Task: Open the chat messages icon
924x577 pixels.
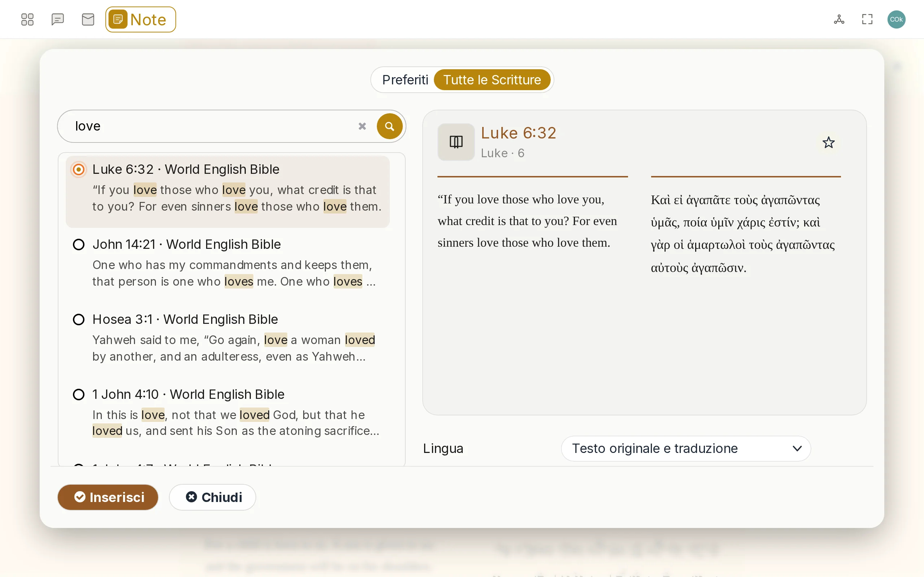Action: pyautogui.click(x=58, y=19)
